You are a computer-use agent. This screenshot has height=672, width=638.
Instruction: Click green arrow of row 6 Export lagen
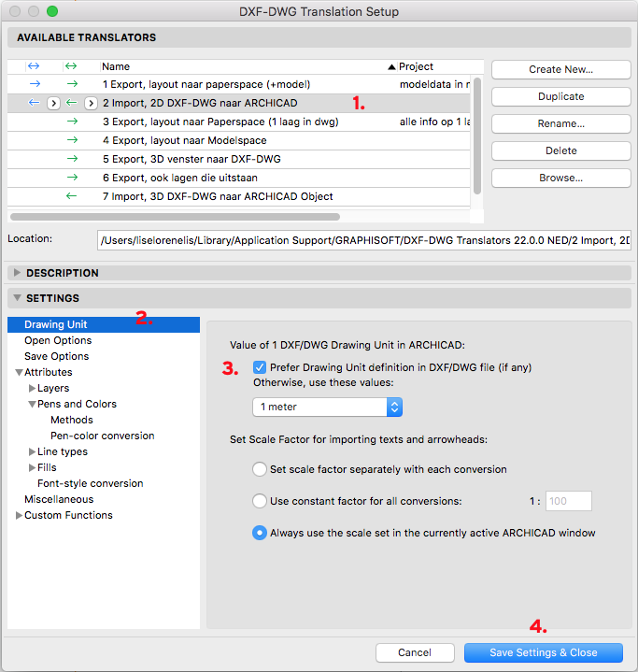click(73, 178)
